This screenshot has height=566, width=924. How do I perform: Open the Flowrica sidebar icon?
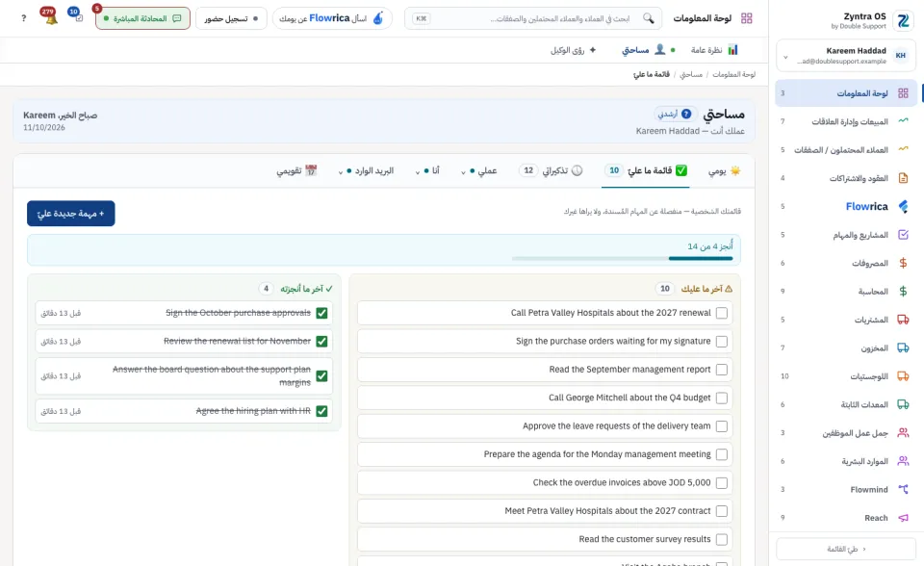tap(903, 206)
